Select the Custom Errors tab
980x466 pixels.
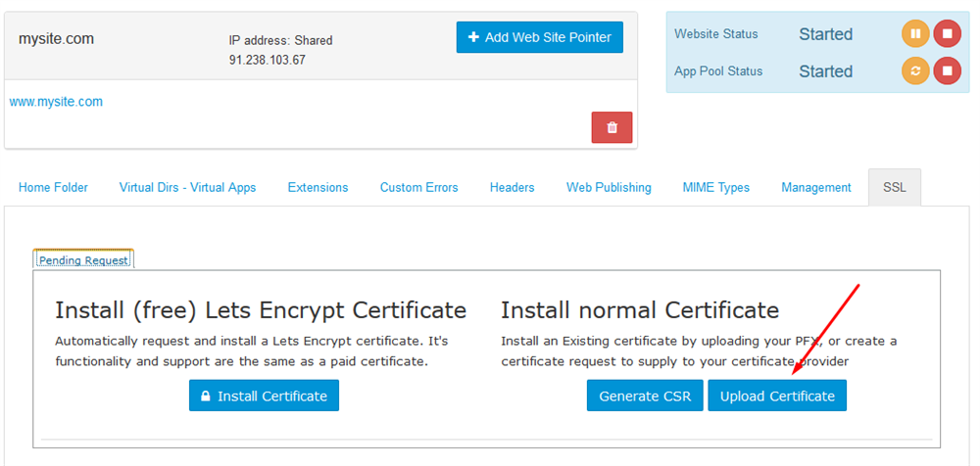tap(418, 187)
